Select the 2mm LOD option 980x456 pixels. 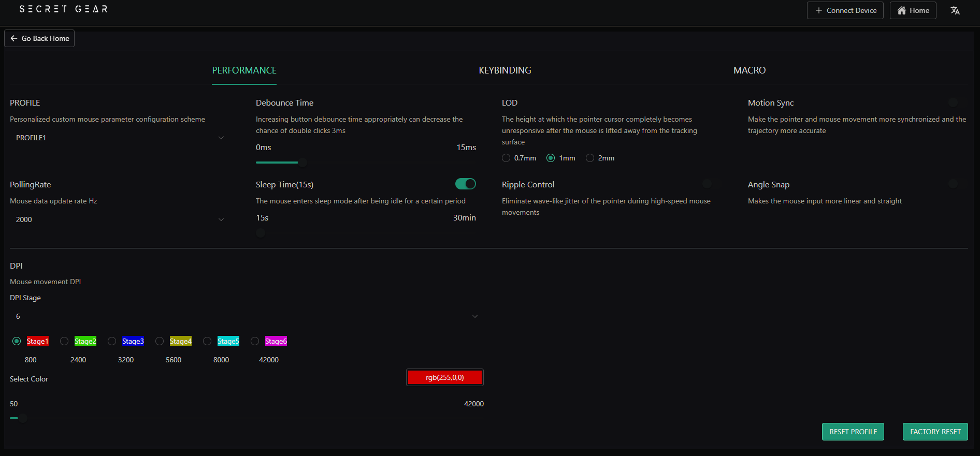coord(590,158)
